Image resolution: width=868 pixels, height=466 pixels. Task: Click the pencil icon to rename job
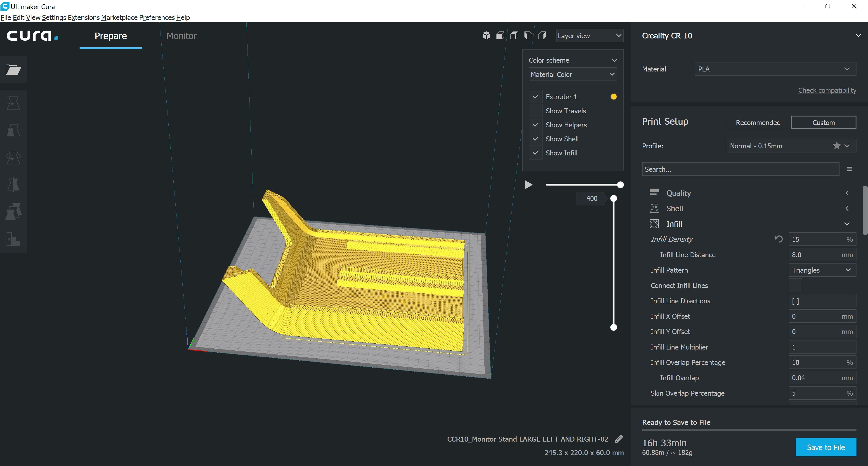pos(619,439)
